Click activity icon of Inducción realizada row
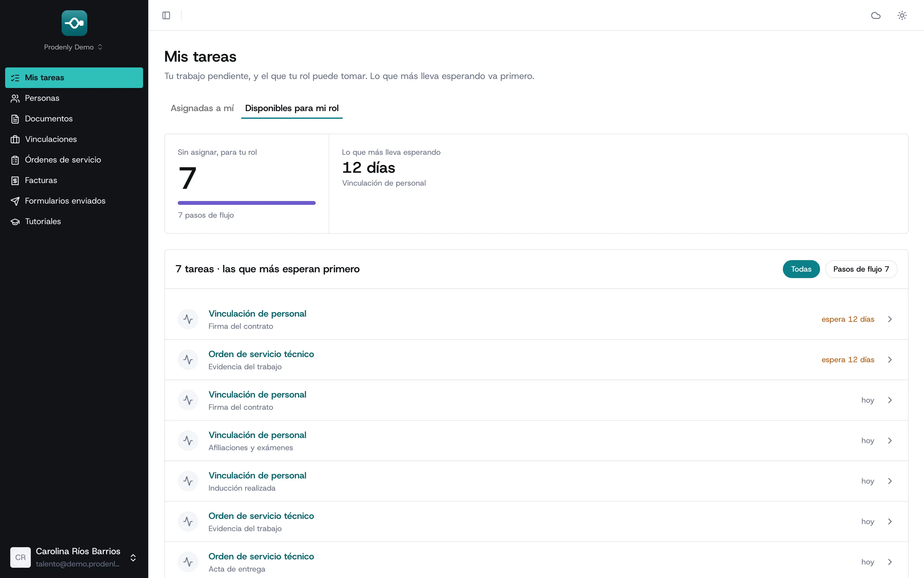This screenshot has height=578, width=924. tap(188, 481)
